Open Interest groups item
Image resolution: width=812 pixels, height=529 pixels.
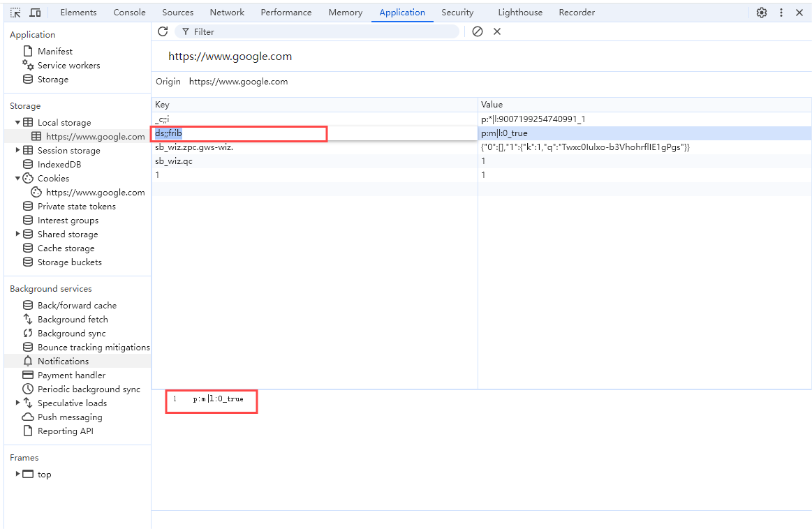(x=68, y=221)
